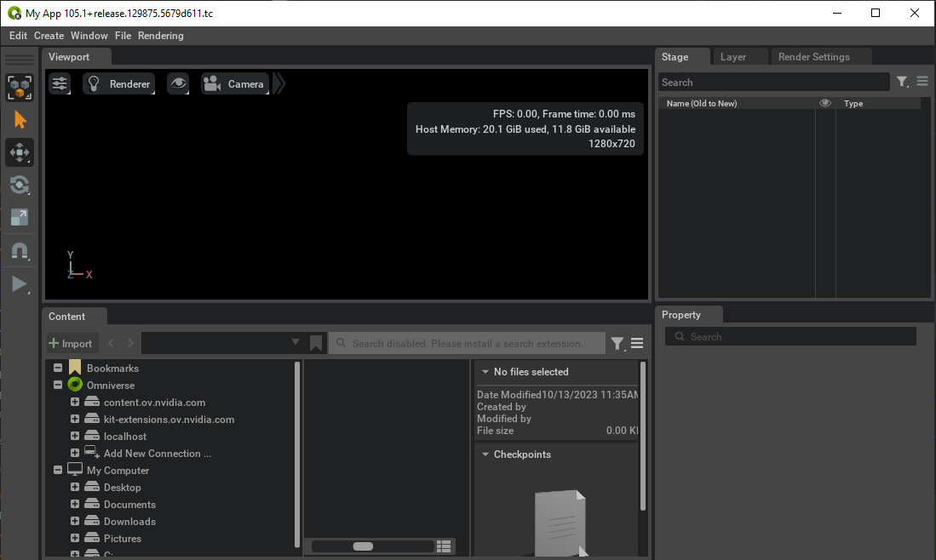Select the arrow Select tool

coord(20,121)
